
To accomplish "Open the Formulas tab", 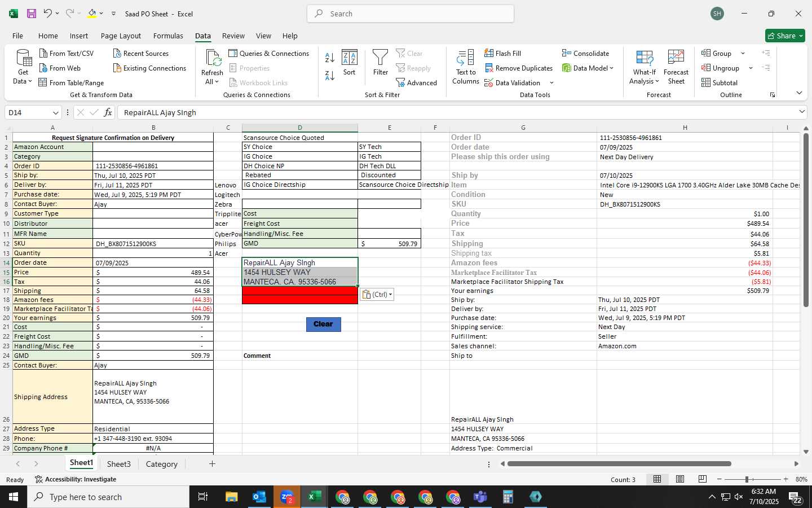I will [x=168, y=36].
